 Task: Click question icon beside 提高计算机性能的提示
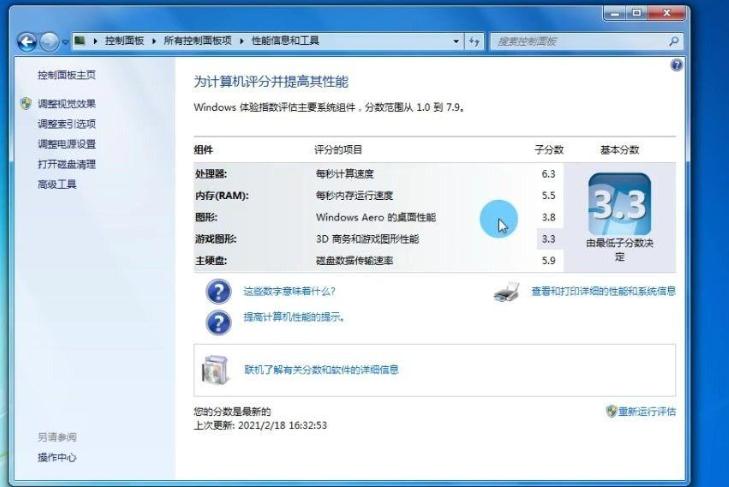218,322
